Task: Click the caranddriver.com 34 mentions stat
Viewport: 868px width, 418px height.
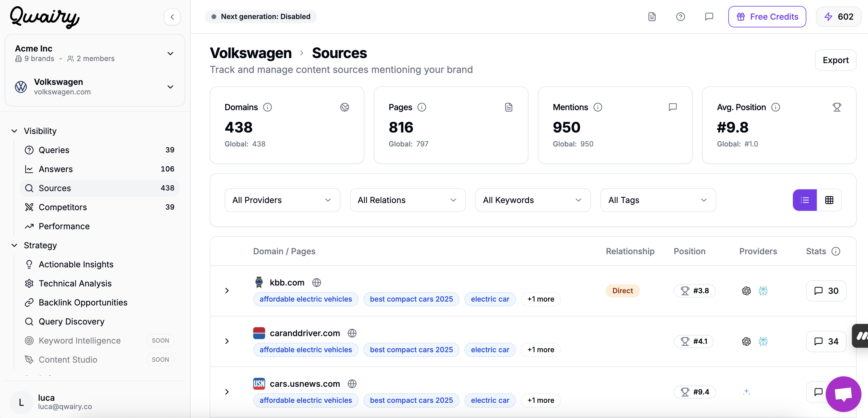Action: coord(826,341)
